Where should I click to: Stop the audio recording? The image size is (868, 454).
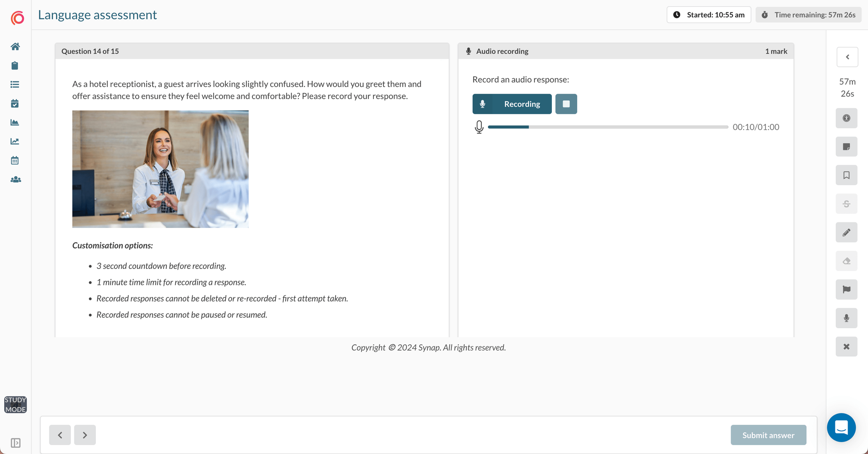[x=566, y=104]
